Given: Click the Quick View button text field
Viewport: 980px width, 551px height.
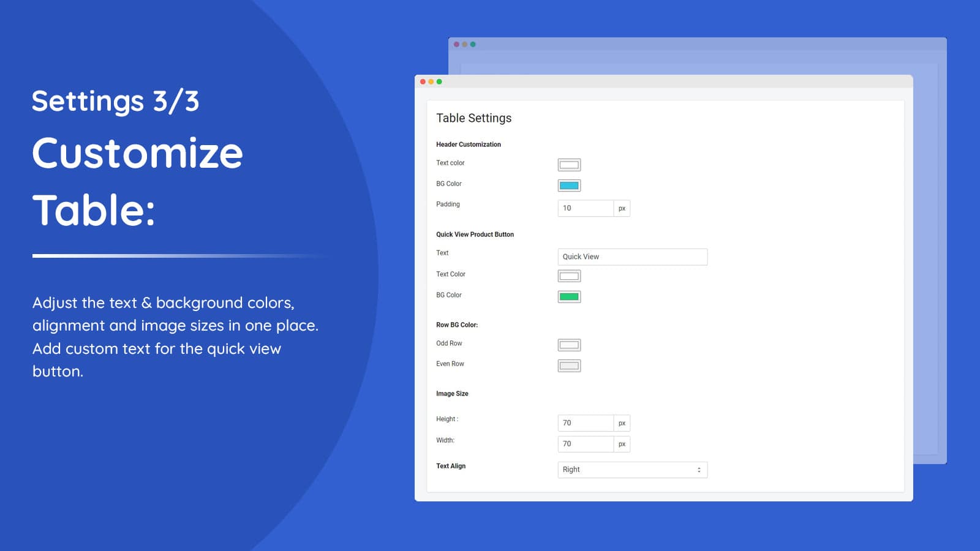Looking at the screenshot, I should pyautogui.click(x=632, y=257).
